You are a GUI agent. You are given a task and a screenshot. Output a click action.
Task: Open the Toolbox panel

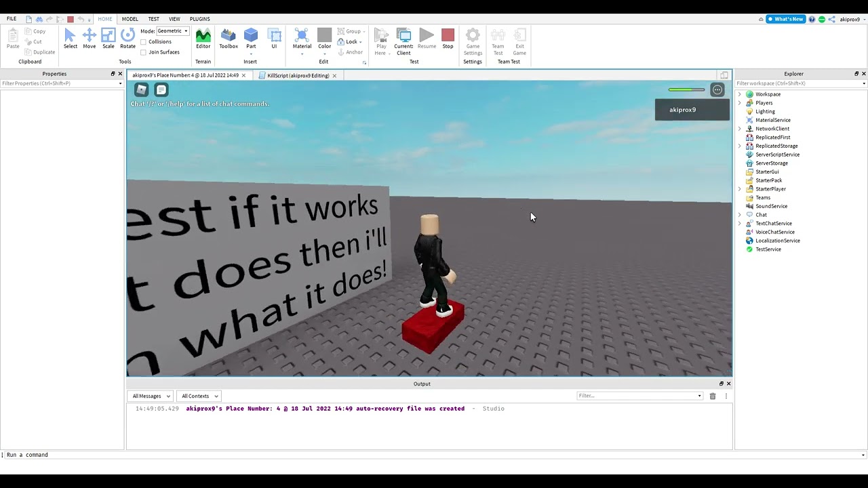[x=229, y=39]
